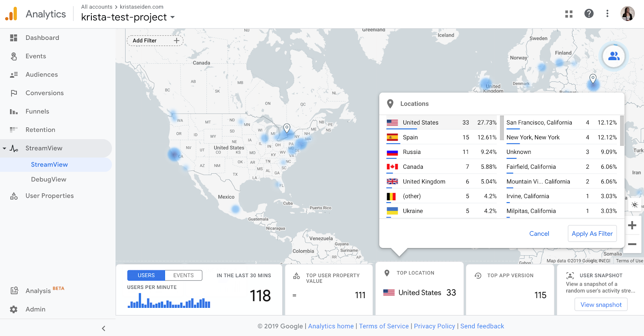The width and height of the screenshot is (644, 336).
Task: Select Milpitas, California city row
Action: tap(562, 211)
